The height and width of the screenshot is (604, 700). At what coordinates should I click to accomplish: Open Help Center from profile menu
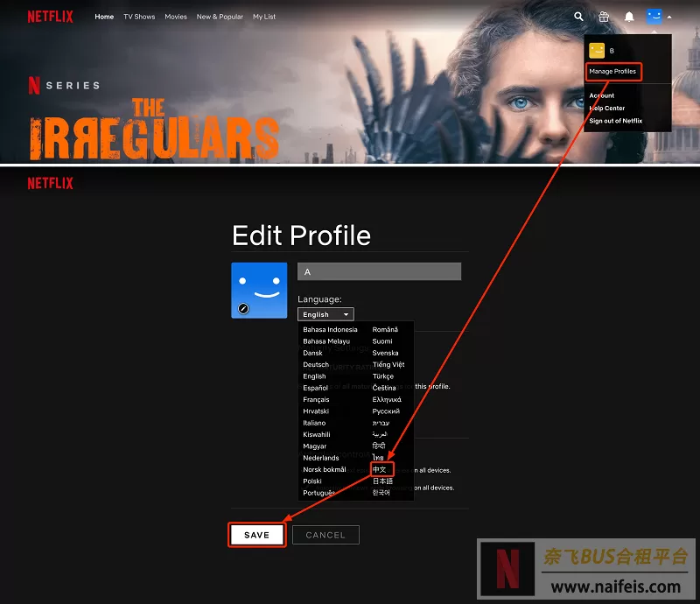pos(606,109)
